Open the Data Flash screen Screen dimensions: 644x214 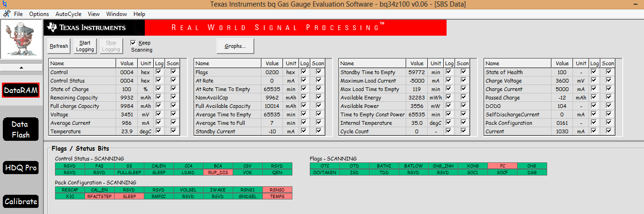pyautogui.click(x=21, y=130)
